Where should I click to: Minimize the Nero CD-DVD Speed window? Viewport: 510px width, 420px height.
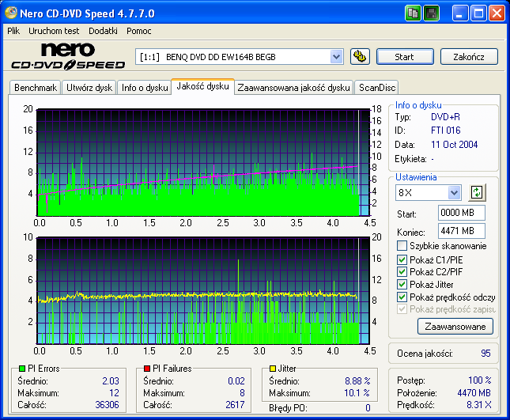click(460, 13)
